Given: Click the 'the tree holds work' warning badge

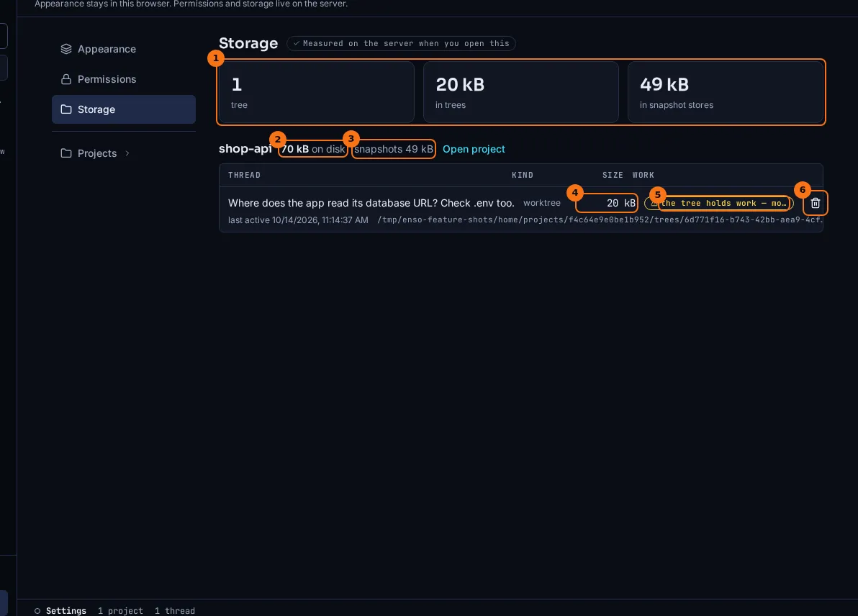Looking at the screenshot, I should pos(718,203).
